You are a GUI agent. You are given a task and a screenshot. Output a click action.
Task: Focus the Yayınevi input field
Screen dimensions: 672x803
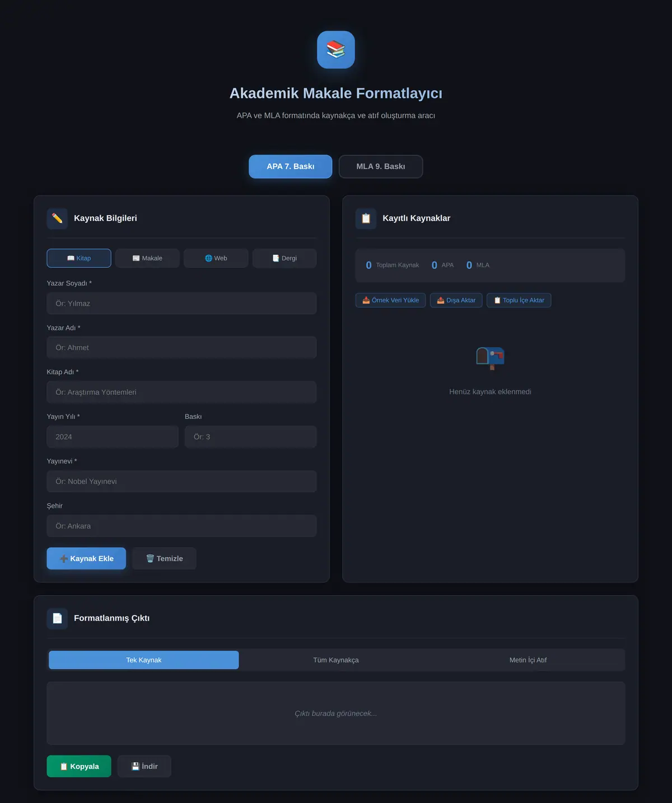[x=181, y=482]
